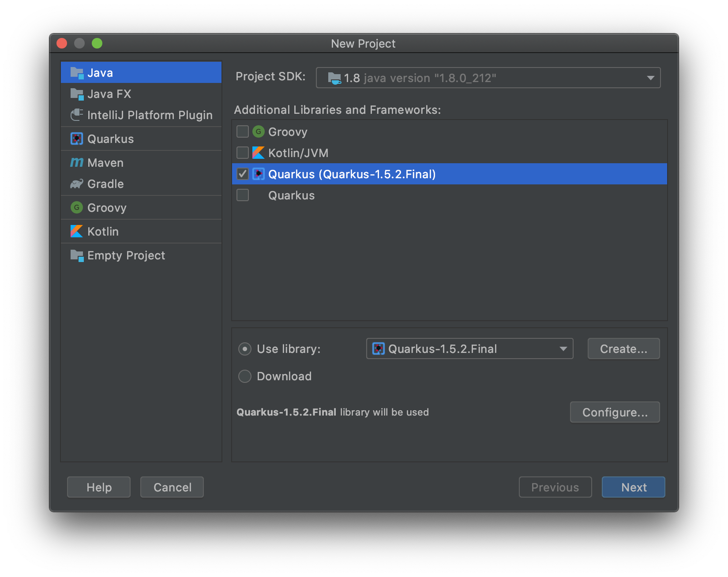Select the Download radio button
Screen dimensions: 728x577
coord(245,376)
